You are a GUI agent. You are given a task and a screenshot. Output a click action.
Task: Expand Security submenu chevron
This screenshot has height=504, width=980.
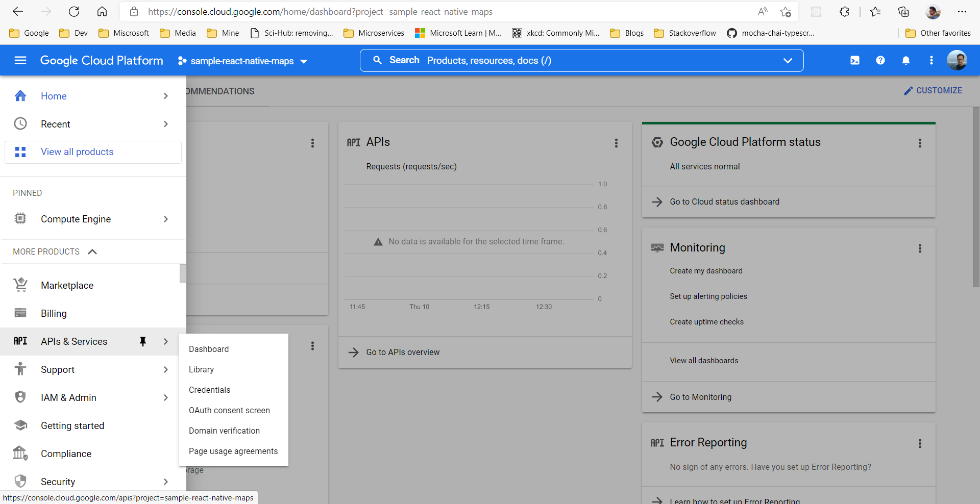pyautogui.click(x=166, y=482)
